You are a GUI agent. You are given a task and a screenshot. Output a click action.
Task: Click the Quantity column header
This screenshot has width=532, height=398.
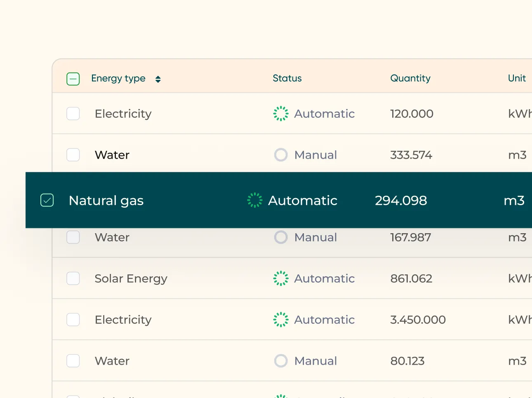pyautogui.click(x=410, y=78)
